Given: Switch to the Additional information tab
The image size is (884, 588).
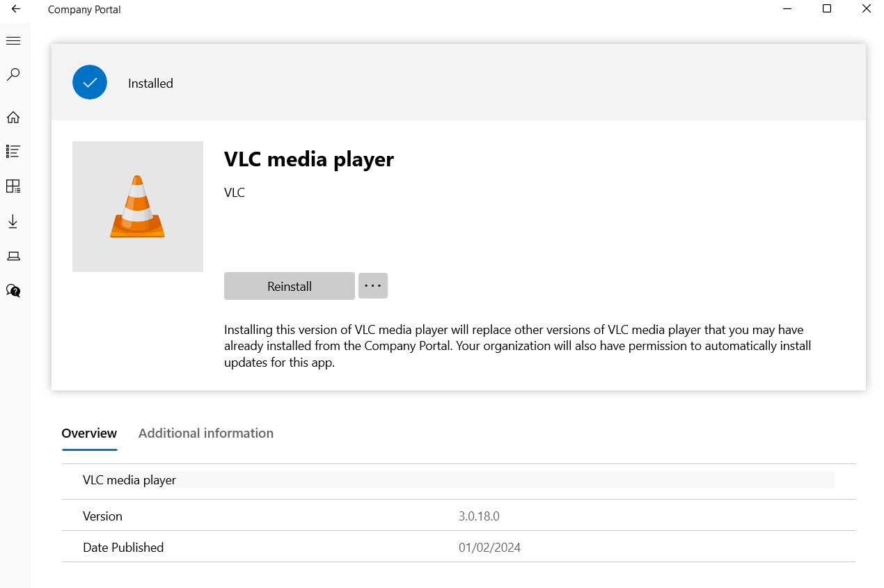Looking at the screenshot, I should [206, 433].
